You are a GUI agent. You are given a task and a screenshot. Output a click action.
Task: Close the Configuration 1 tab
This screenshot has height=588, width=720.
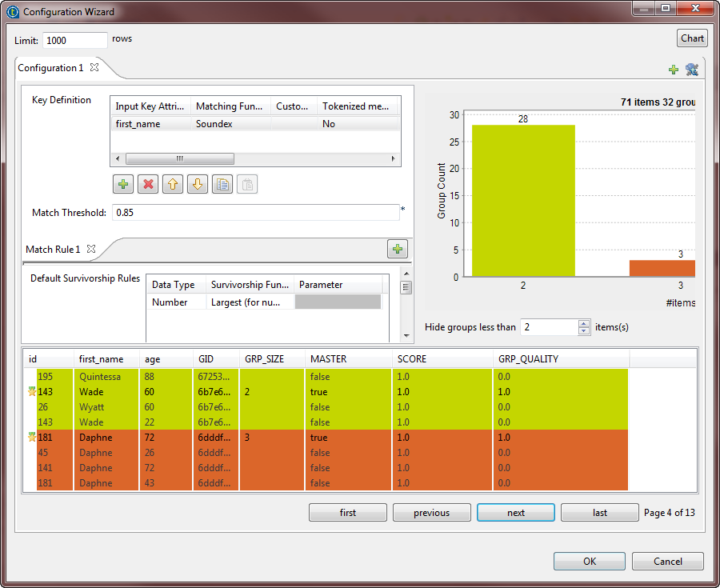(94, 67)
